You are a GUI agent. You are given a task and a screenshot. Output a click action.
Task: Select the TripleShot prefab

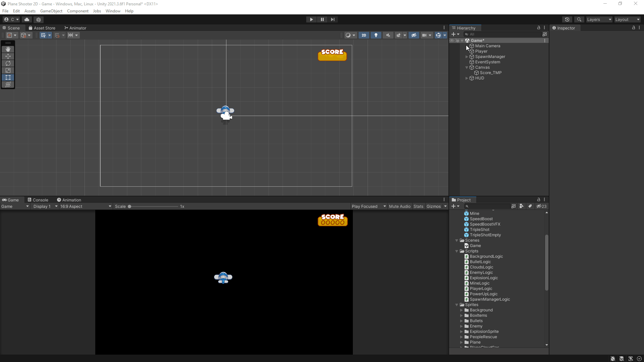click(x=479, y=230)
